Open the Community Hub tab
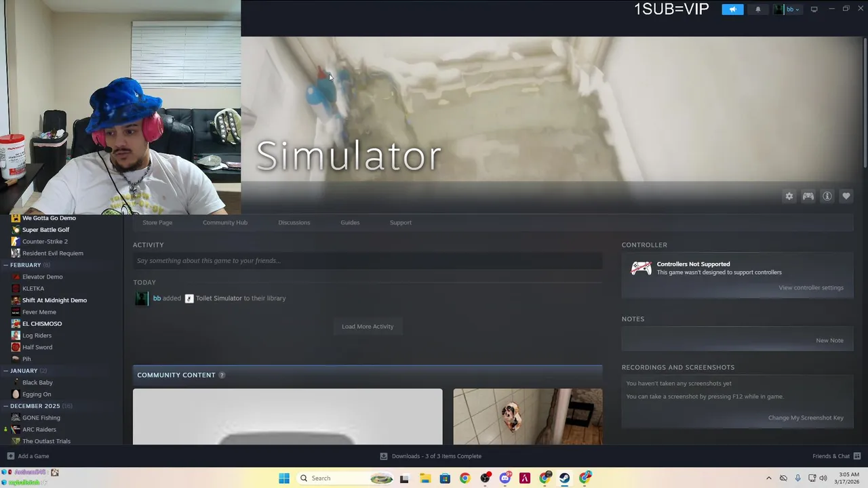 225,222
